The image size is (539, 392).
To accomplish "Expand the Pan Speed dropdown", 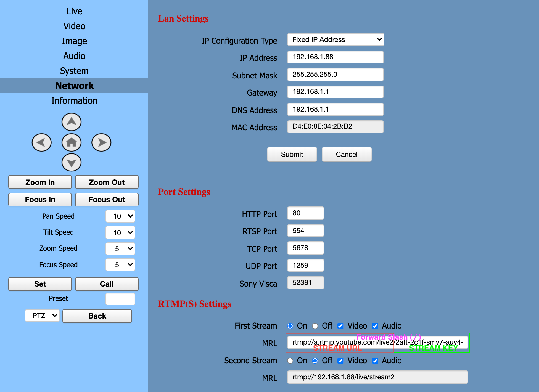I will pyautogui.click(x=120, y=216).
